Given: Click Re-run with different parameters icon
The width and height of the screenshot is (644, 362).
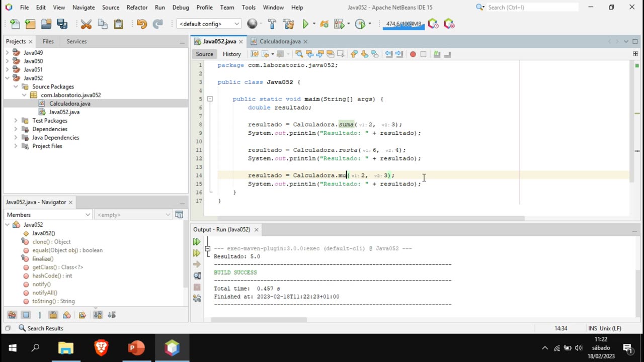Looking at the screenshot, I should [x=197, y=253].
